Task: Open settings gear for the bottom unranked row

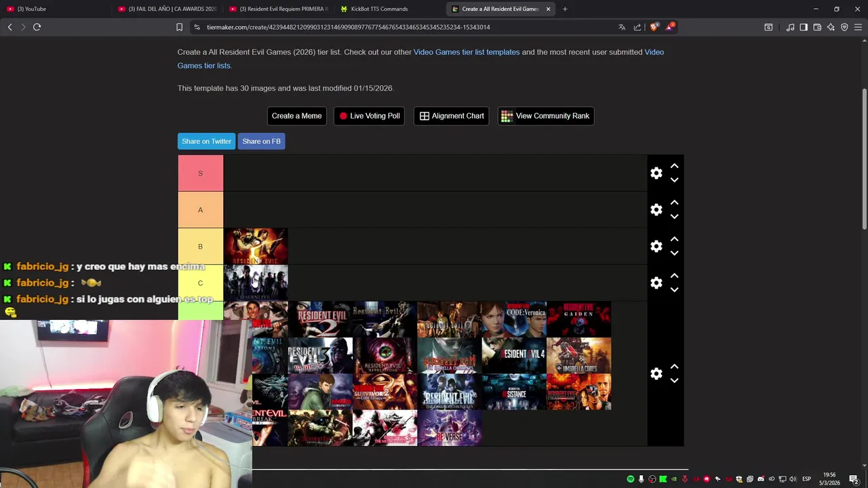Action: tap(656, 374)
